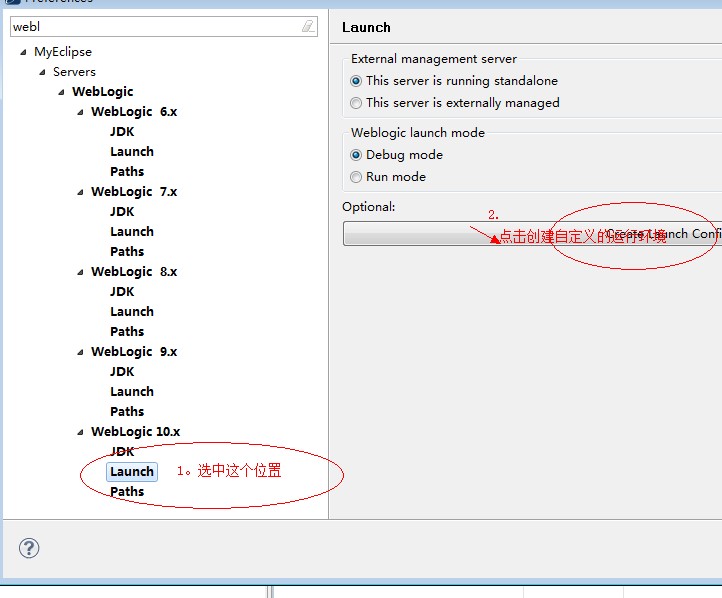Select the Servers tree item

(74, 72)
